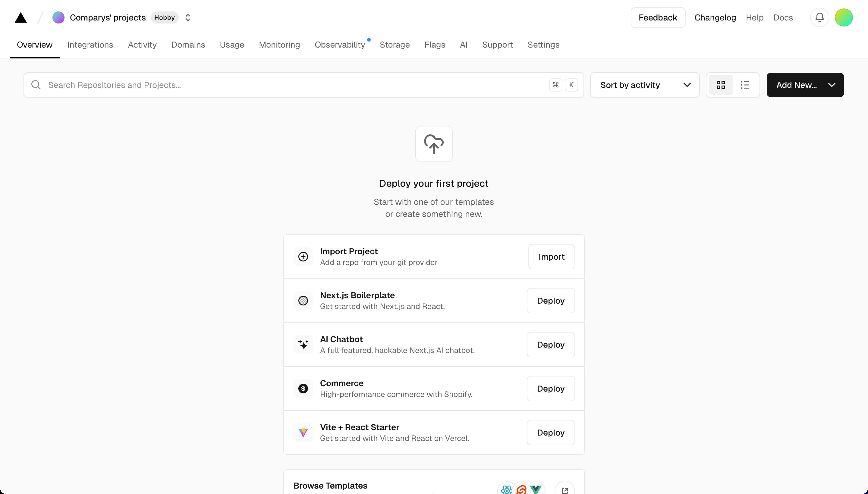Viewport: 868px width, 494px height.
Task: Click the Browse Templates heading
Action: tap(330, 486)
